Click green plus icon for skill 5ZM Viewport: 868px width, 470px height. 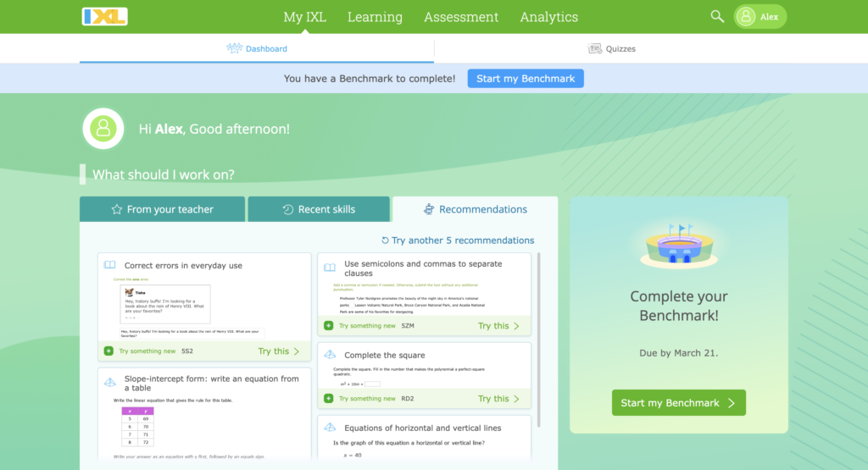click(x=328, y=326)
